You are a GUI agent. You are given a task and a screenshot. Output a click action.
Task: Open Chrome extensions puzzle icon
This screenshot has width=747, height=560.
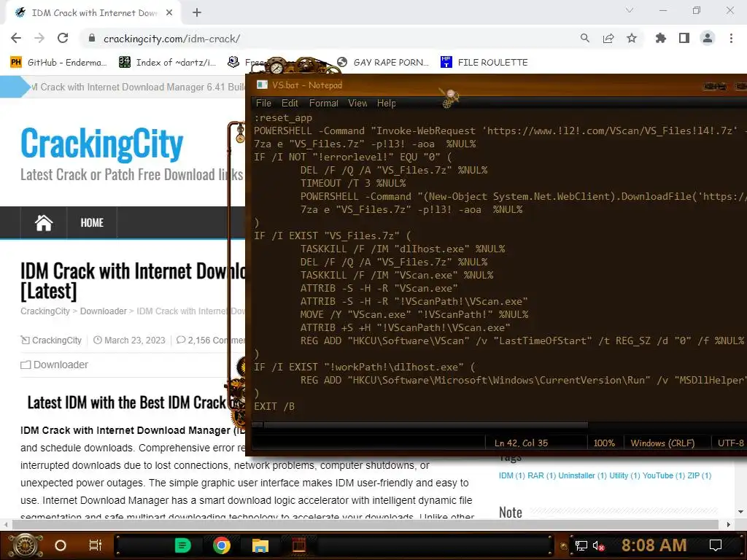[661, 38]
